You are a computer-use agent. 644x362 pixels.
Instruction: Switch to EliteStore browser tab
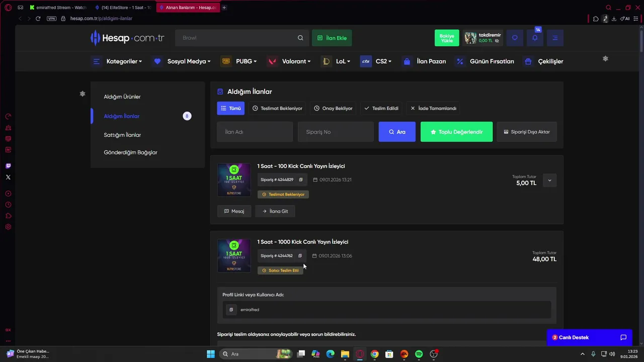[124, 8]
